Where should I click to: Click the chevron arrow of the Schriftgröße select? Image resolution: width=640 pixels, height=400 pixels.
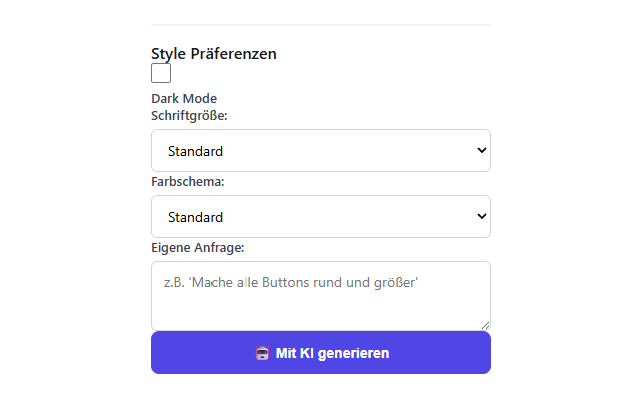[482, 150]
